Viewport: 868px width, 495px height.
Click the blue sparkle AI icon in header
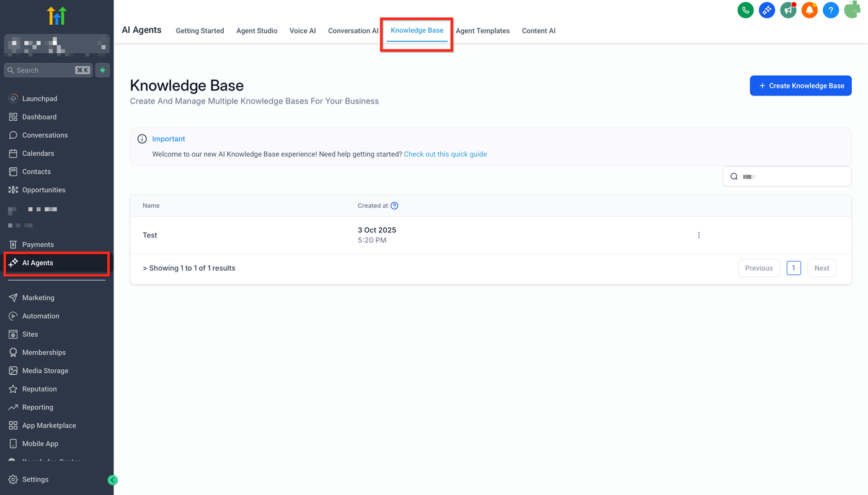(767, 10)
